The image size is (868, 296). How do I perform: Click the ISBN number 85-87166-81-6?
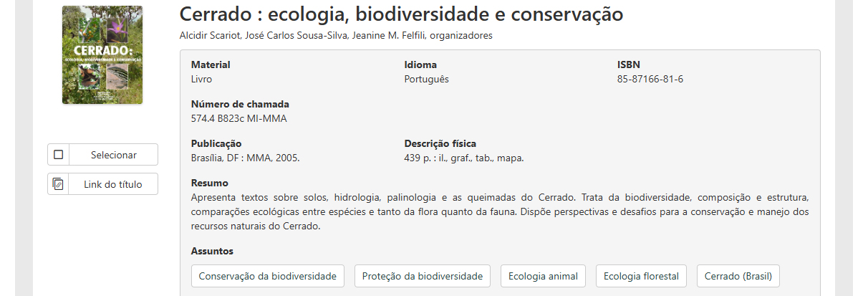(650, 79)
